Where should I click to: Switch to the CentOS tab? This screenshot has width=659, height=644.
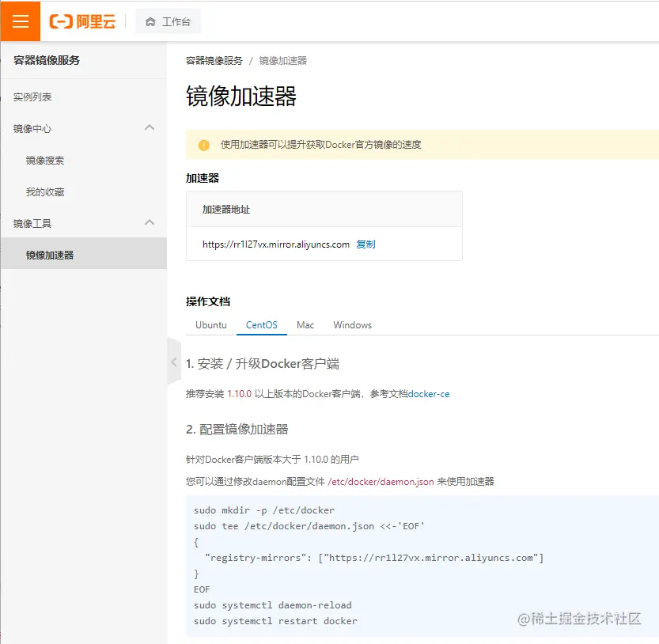(x=261, y=325)
